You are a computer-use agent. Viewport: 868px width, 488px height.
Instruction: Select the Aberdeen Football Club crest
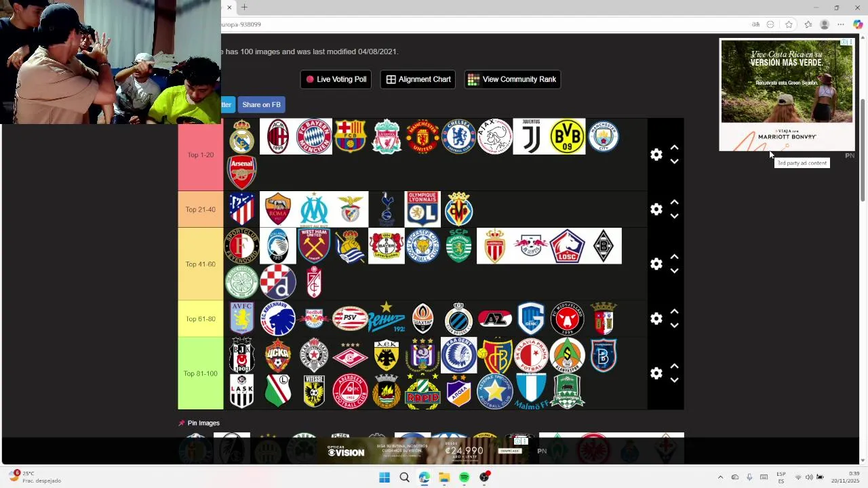[x=351, y=391]
